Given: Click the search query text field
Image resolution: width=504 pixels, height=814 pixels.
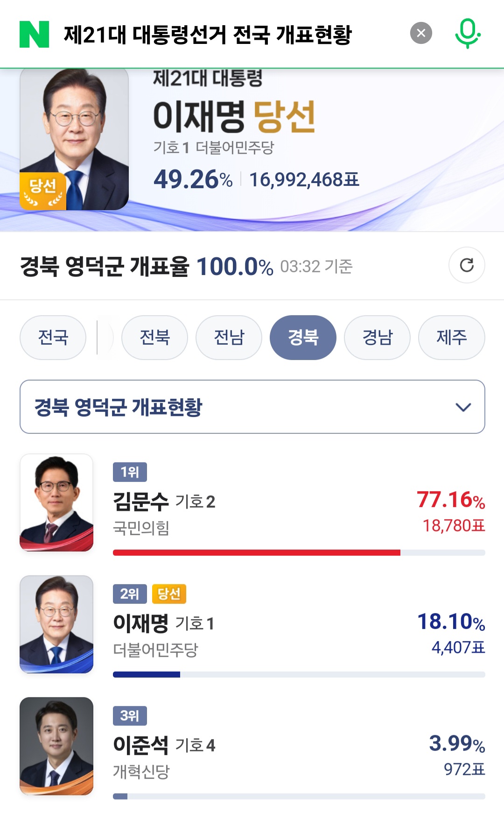Looking at the screenshot, I should (208, 35).
